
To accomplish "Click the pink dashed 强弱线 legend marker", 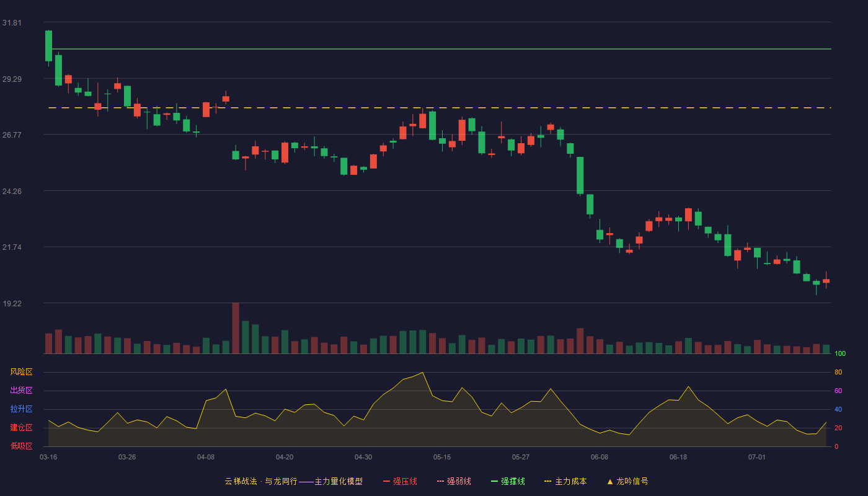I will coord(440,481).
